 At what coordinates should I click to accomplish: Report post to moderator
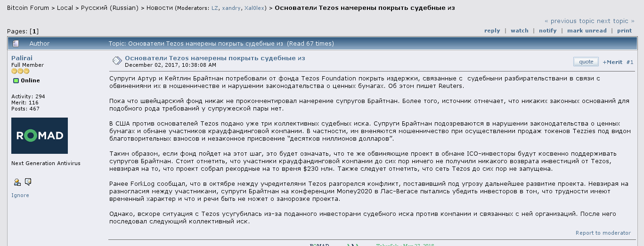coord(603,233)
